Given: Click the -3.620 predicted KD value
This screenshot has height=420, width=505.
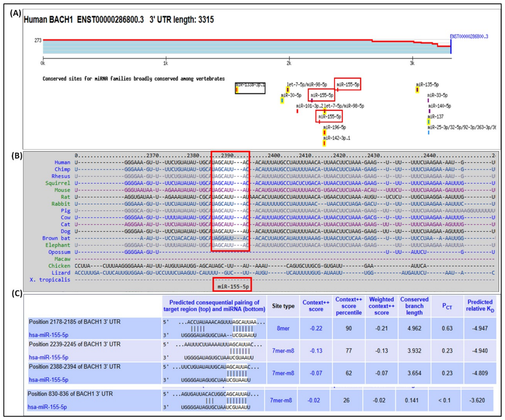Looking at the screenshot, I should click(x=477, y=400).
